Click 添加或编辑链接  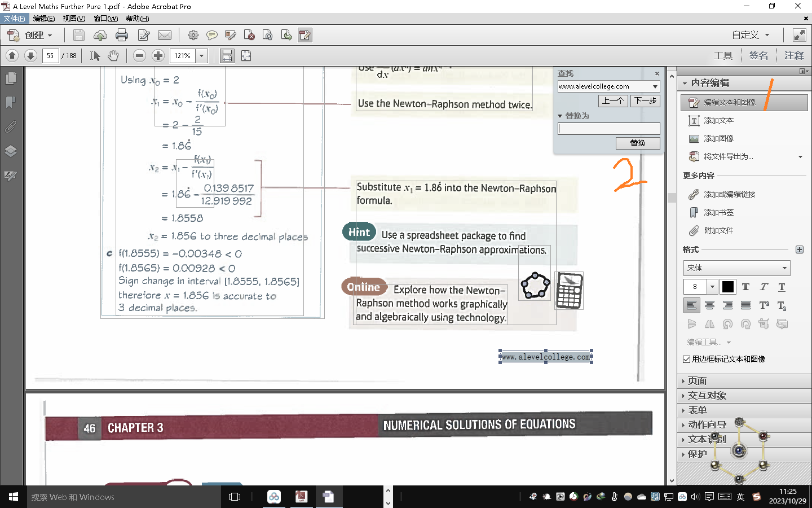729,194
